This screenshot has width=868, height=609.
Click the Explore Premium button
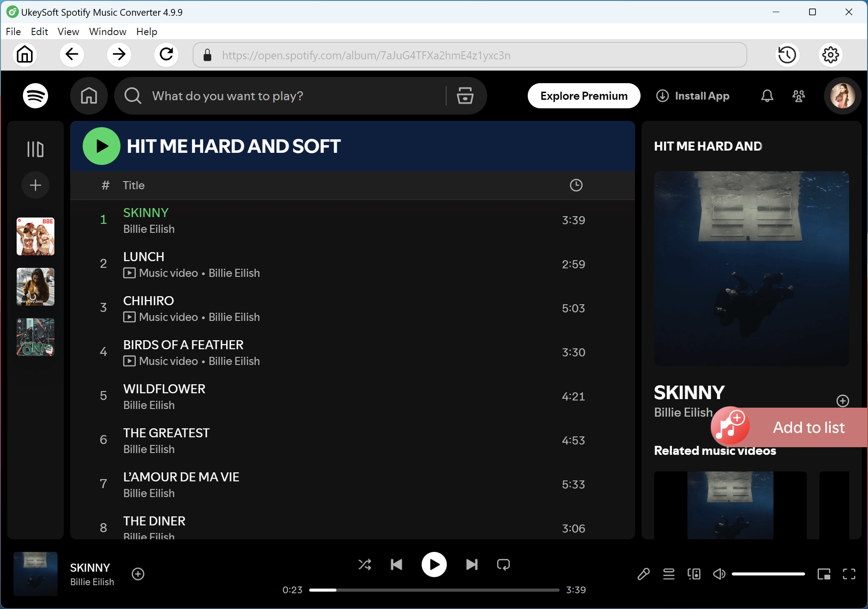click(x=583, y=96)
